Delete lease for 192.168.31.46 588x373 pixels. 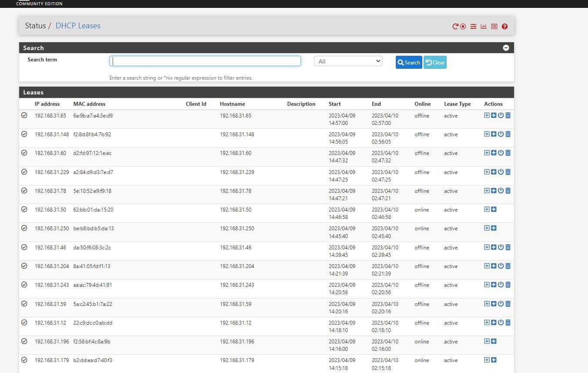508,247
